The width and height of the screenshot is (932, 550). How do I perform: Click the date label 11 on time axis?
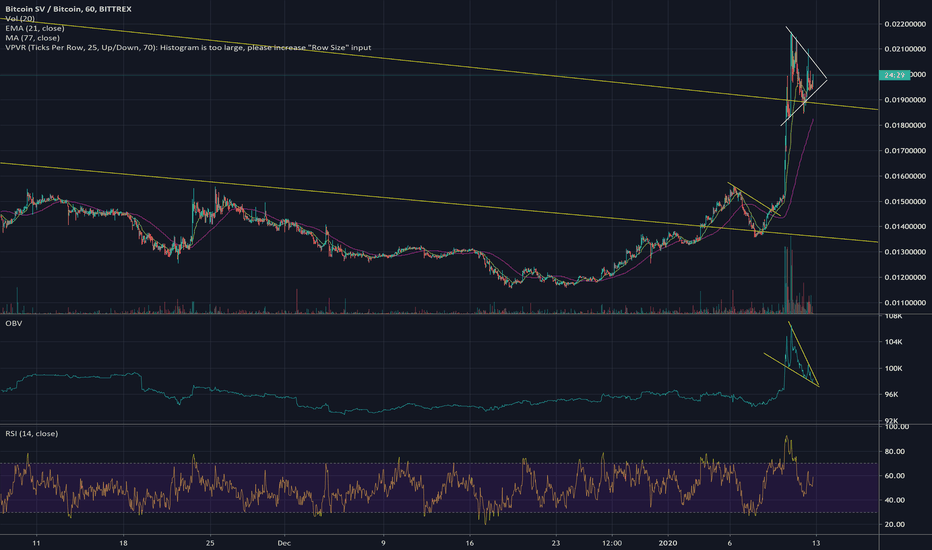point(36,543)
